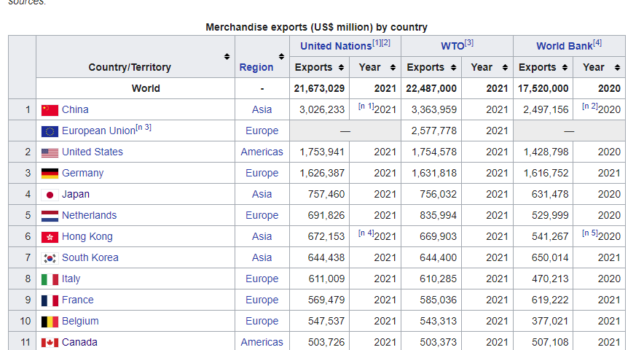Open note [n 4] in Hong Kong row

(x=366, y=233)
